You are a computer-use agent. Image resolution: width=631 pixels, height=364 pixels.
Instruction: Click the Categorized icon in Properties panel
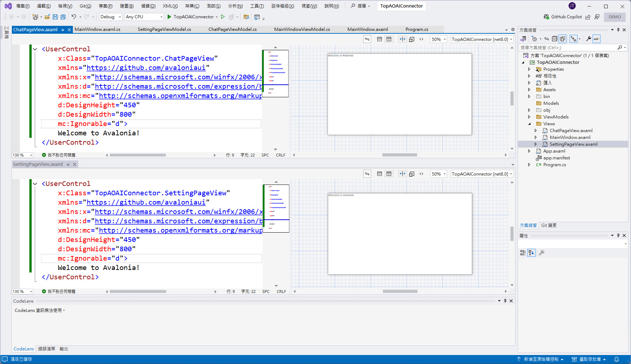tap(523, 253)
